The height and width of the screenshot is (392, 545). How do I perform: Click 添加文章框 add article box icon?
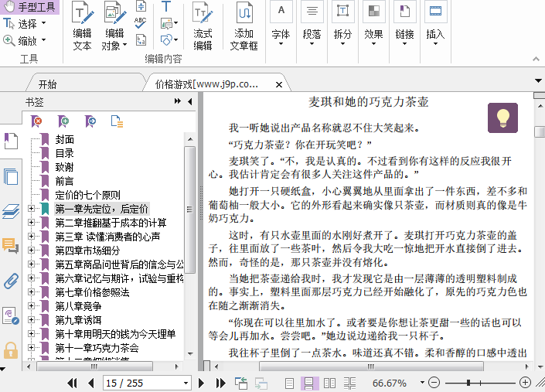[244, 26]
